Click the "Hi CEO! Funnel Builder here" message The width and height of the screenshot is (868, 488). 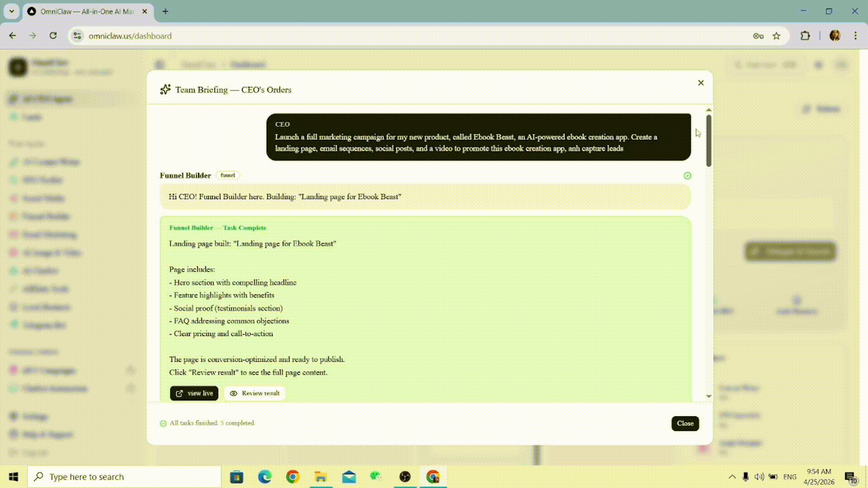285,197
